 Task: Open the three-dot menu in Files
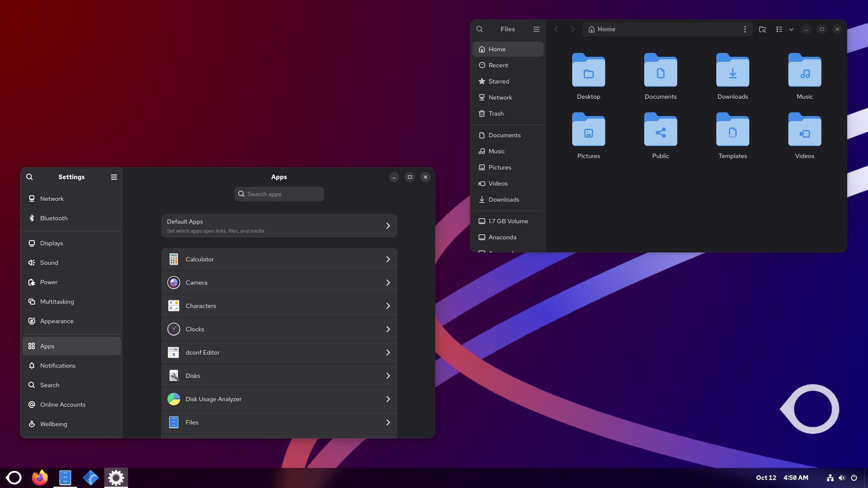pyautogui.click(x=745, y=29)
